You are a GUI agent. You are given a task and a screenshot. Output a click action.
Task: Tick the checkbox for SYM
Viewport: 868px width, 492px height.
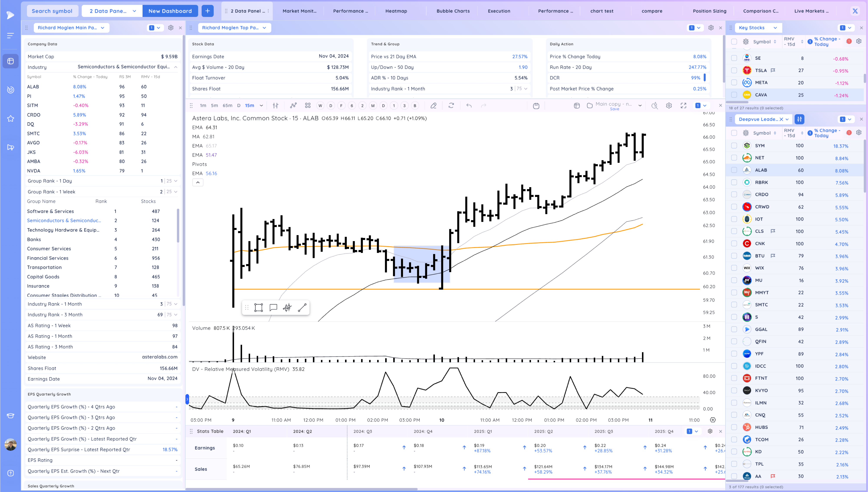[734, 146]
